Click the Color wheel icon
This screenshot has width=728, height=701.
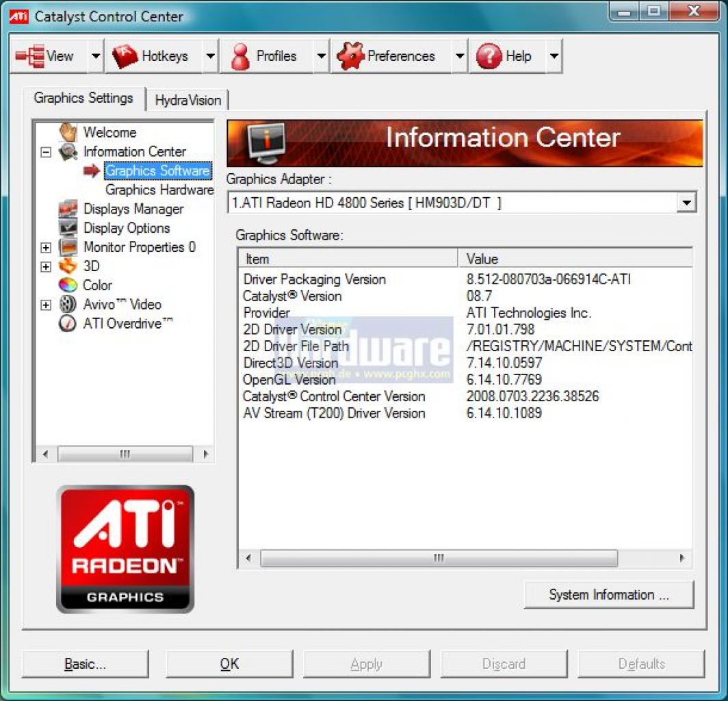68,285
